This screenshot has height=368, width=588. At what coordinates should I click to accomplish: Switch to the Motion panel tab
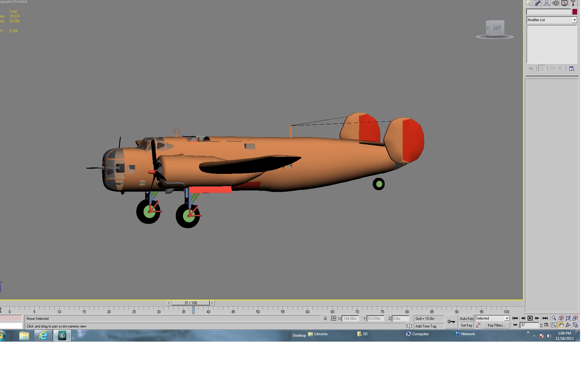[x=556, y=3]
